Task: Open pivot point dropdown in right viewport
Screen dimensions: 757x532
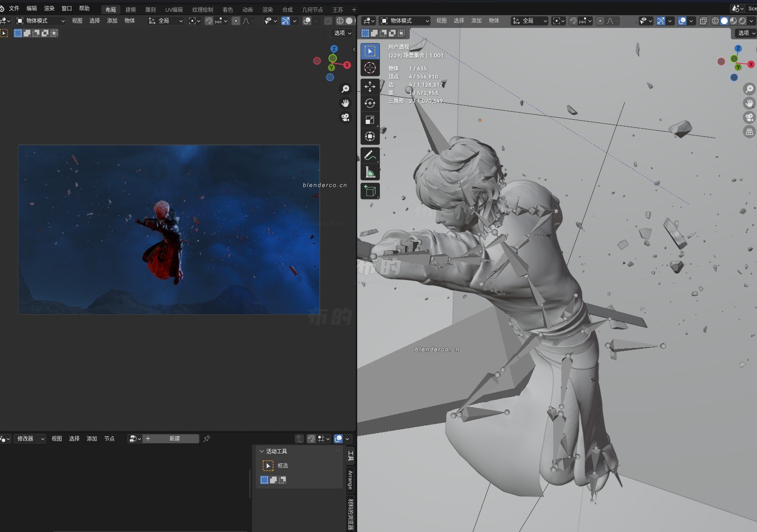Action: pos(559,21)
